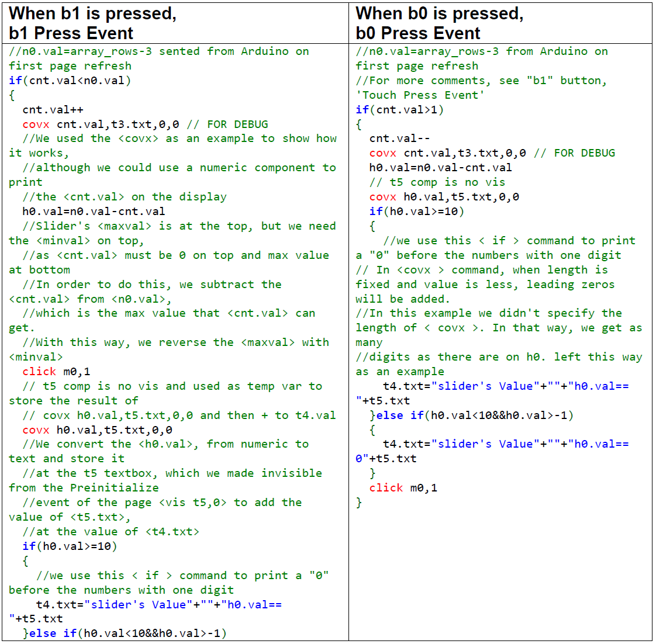The height and width of the screenshot is (644, 656).
Task: Click the "}else if" line in b0 column
Action: [x=471, y=416]
